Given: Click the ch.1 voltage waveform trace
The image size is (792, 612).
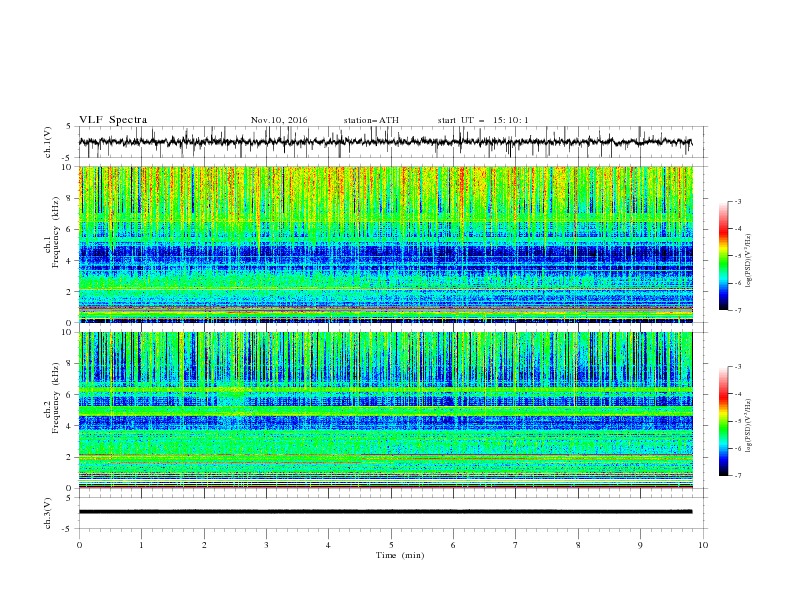Looking at the screenshot, I should [x=385, y=142].
